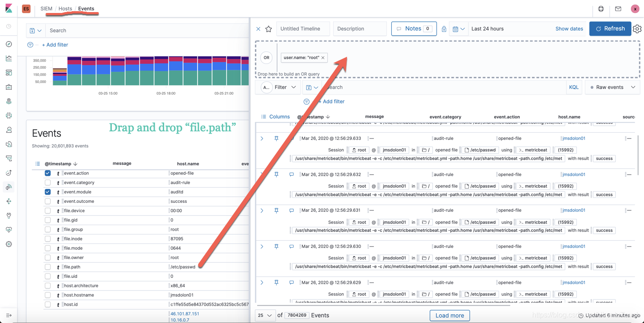Close the timeline flyout
The height and width of the screenshot is (323, 644).
click(x=258, y=29)
